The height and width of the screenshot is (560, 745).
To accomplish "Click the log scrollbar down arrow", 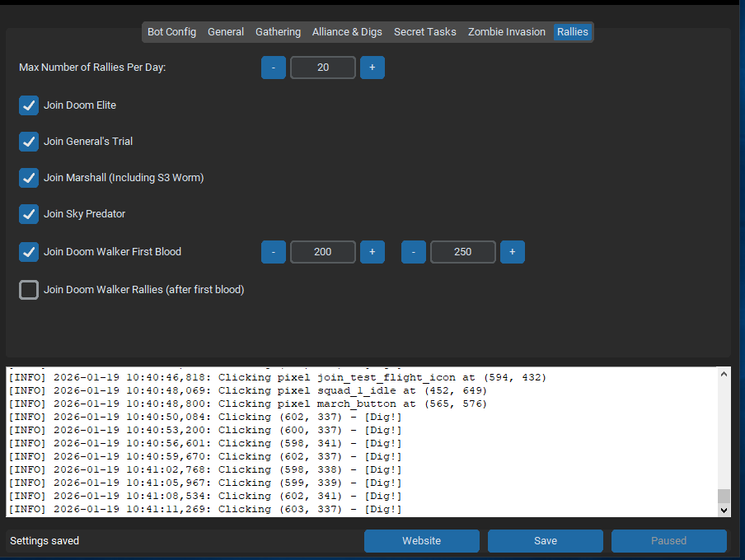I will [x=724, y=511].
